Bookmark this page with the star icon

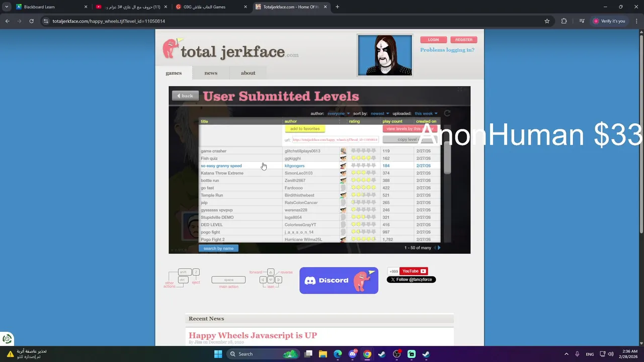click(x=547, y=21)
